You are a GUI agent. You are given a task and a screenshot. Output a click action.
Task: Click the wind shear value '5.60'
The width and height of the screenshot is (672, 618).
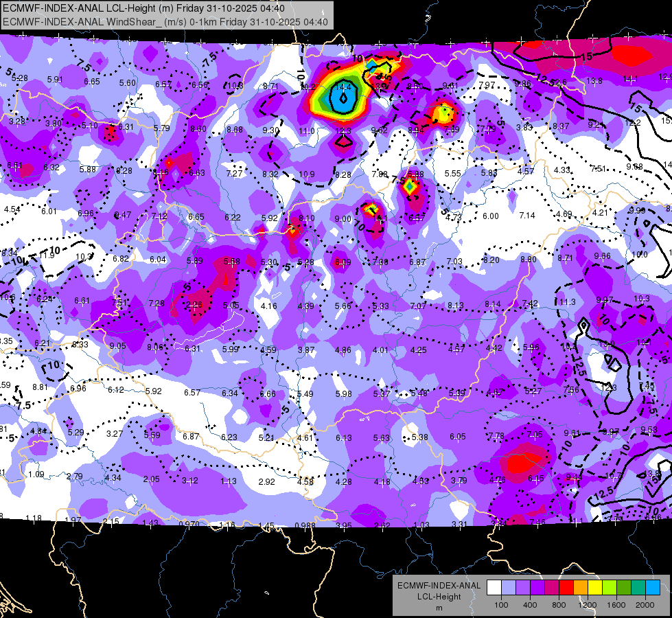tap(127, 83)
